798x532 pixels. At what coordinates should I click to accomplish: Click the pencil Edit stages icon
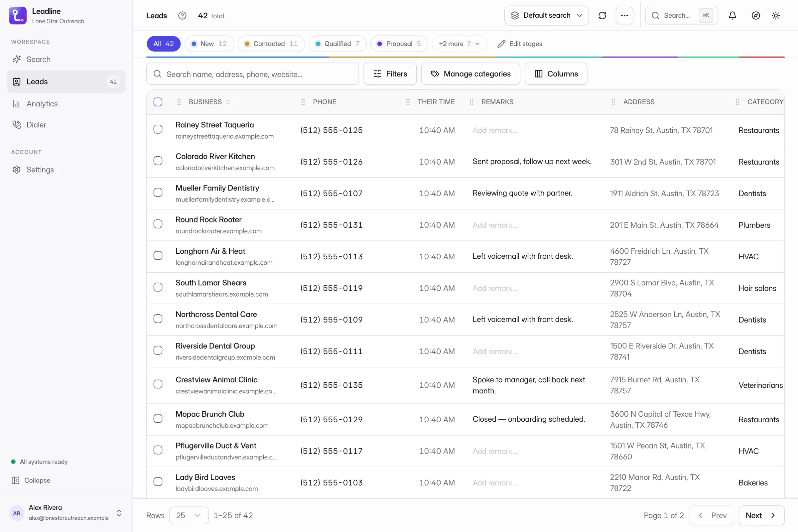[x=501, y=44]
